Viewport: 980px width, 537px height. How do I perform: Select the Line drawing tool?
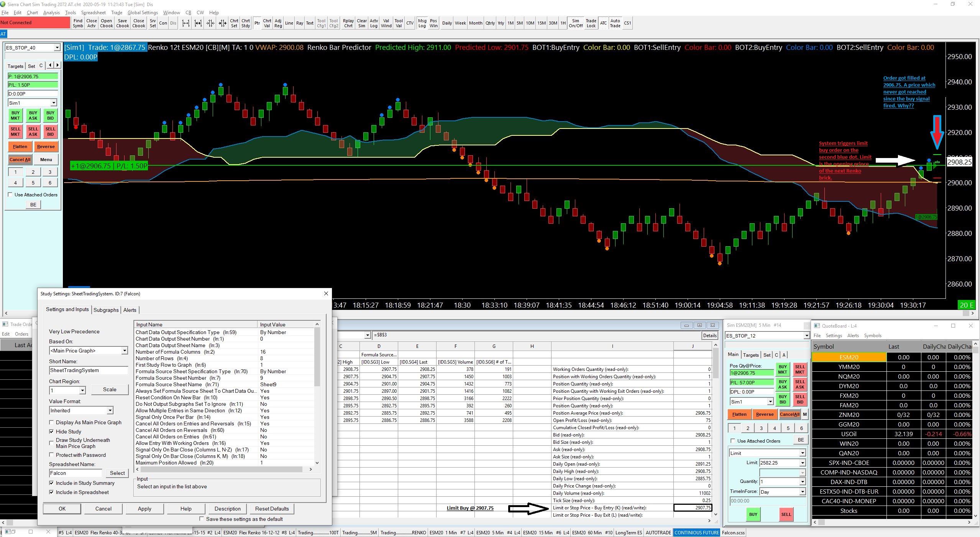click(x=289, y=23)
